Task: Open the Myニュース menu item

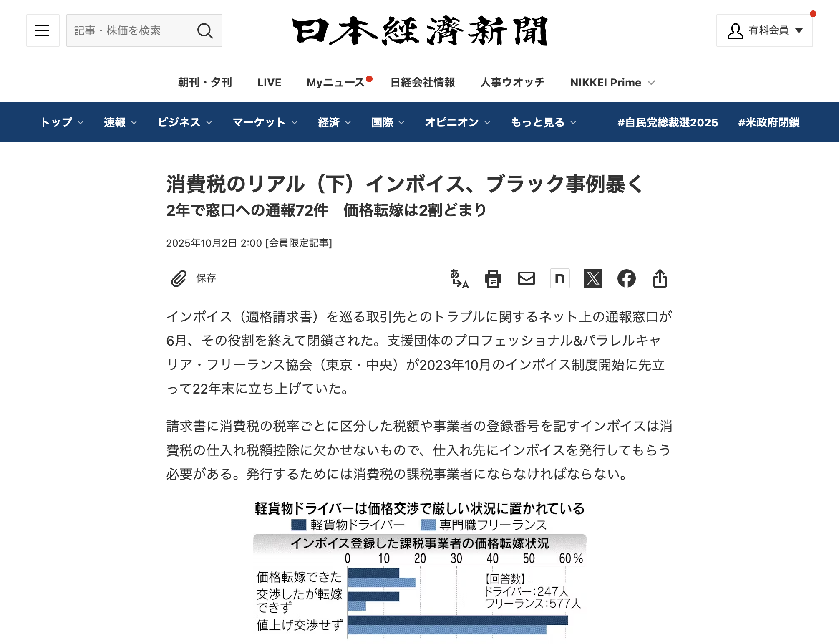Action: (x=335, y=83)
